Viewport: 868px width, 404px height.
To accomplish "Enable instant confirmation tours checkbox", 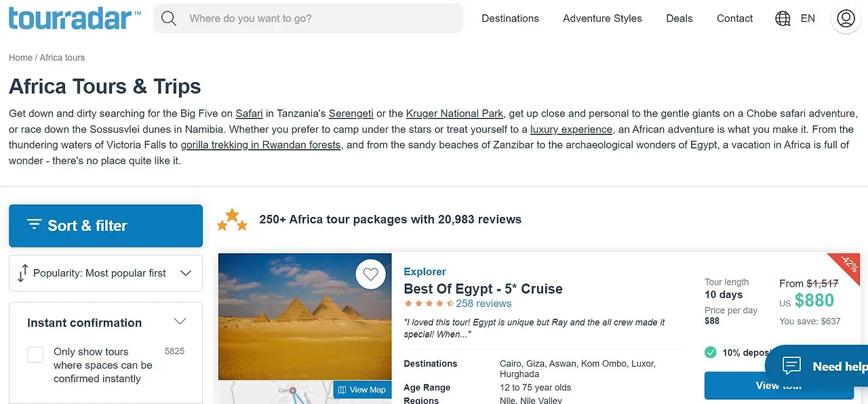I will [35, 355].
